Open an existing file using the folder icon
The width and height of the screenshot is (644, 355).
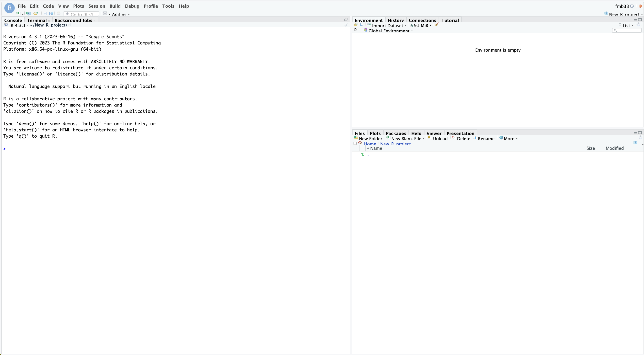(35, 14)
